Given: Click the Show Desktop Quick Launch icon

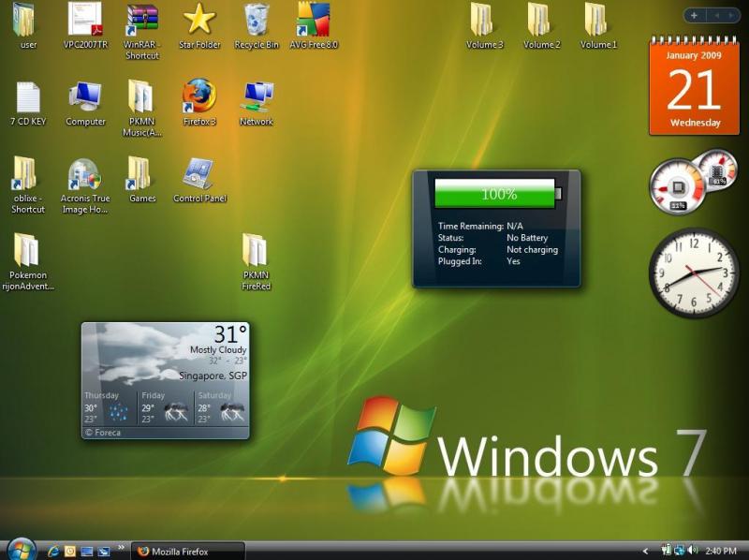Looking at the screenshot, I should tap(87, 552).
